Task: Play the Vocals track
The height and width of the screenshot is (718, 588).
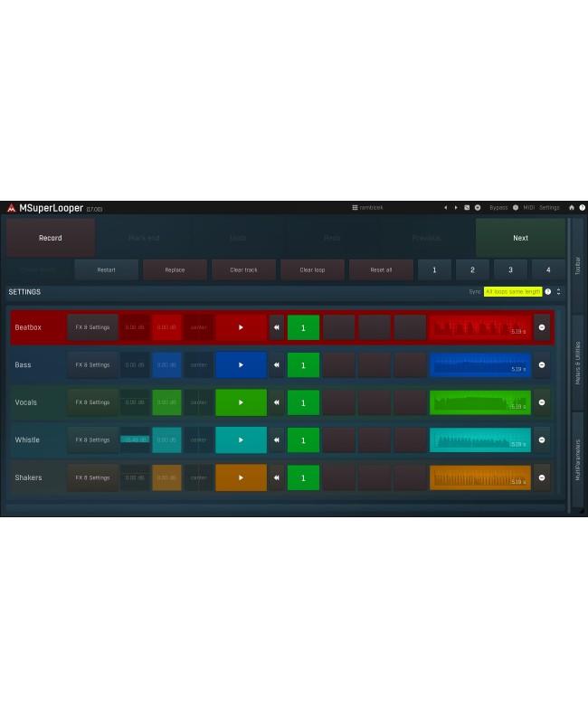Action: pyautogui.click(x=241, y=402)
